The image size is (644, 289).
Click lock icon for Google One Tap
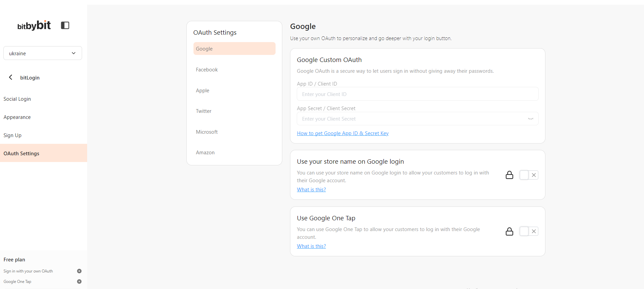509,231
